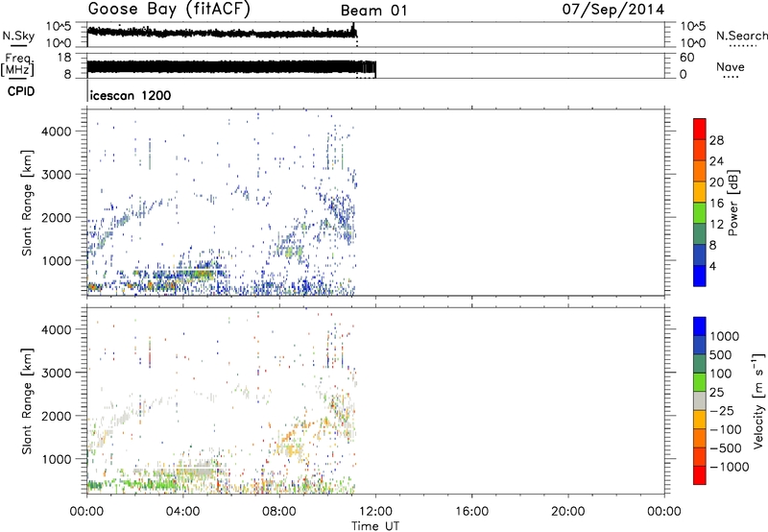Click the "N.Search" legend label
Viewport: 768px width, 532px height.
[x=741, y=36]
